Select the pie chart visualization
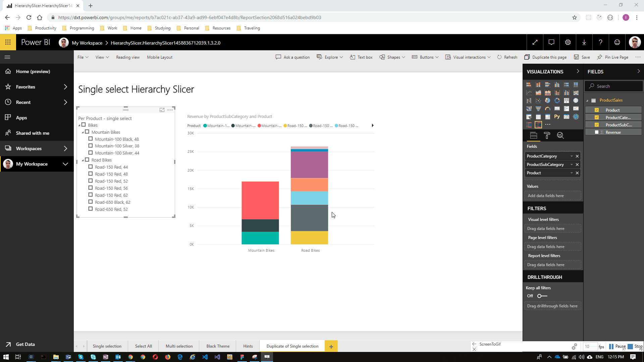Viewport: 644px width, 362px height. (547, 101)
